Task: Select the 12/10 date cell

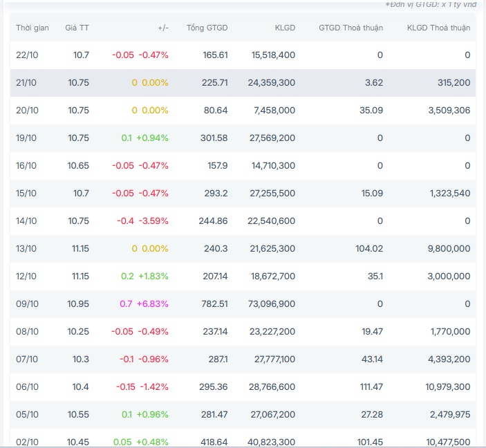Action: (26, 277)
